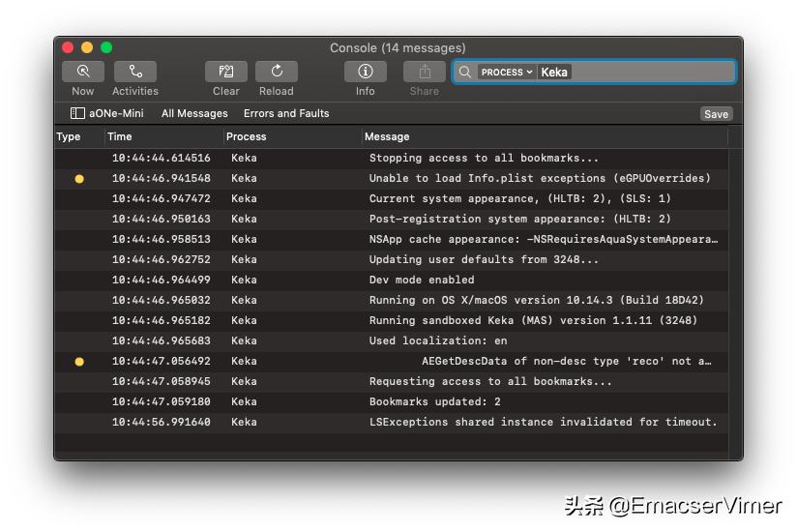Select the 'Dev mode enabled' log message
This screenshot has height=532, width=797.
pyautogui.click(x=422, y=280)
